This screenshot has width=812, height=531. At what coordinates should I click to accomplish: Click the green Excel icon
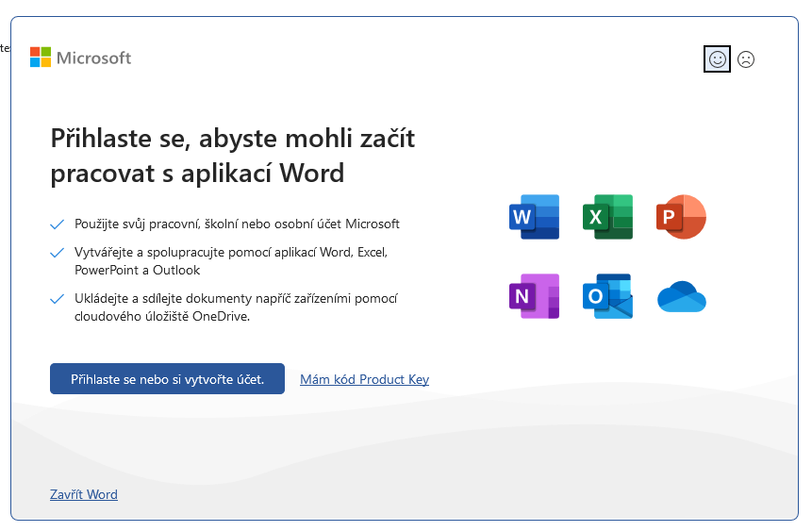606,217
